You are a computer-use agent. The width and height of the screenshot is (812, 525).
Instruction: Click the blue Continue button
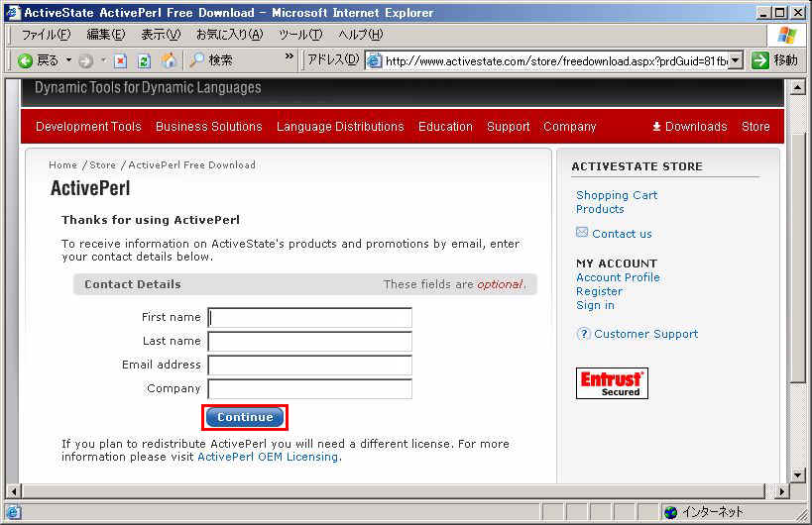[245, 417]
